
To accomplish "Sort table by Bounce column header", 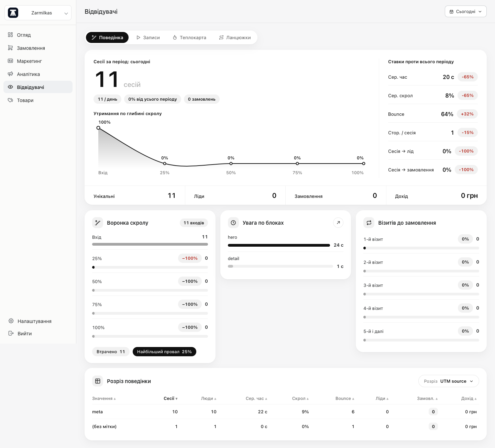I will pos(345,399).
